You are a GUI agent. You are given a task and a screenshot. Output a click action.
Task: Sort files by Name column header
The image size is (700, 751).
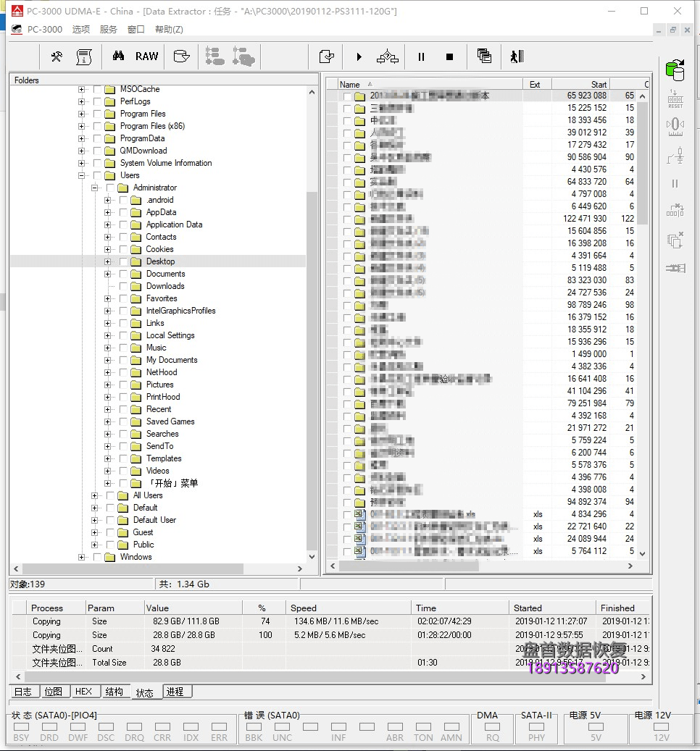(x=430, y=84)
